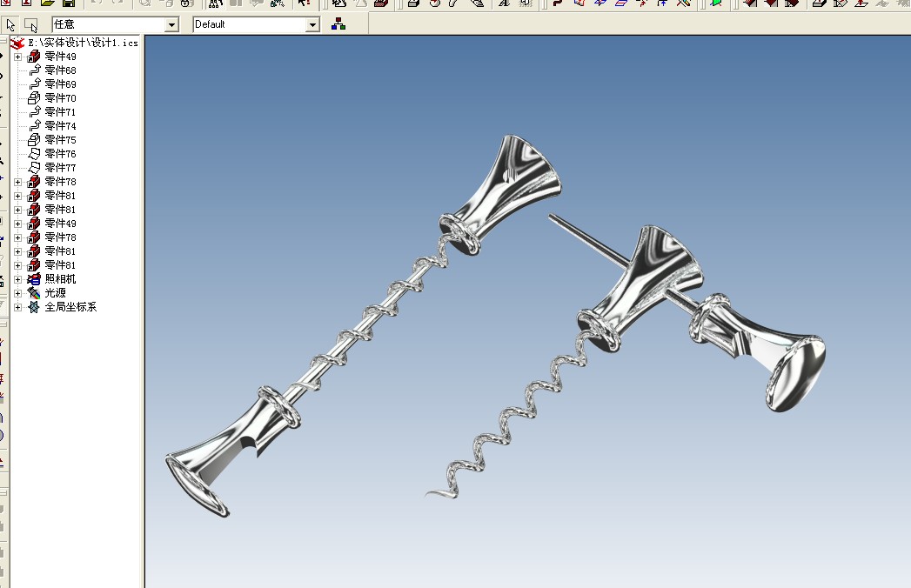This screenshot has height=588, width=911.
Task: Expand 零件78 node directly below 零件77
Action: point(18,182)
